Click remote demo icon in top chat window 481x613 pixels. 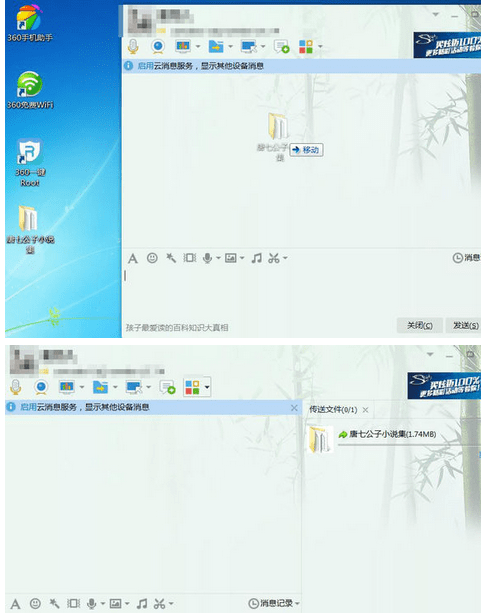coord(183,47)
